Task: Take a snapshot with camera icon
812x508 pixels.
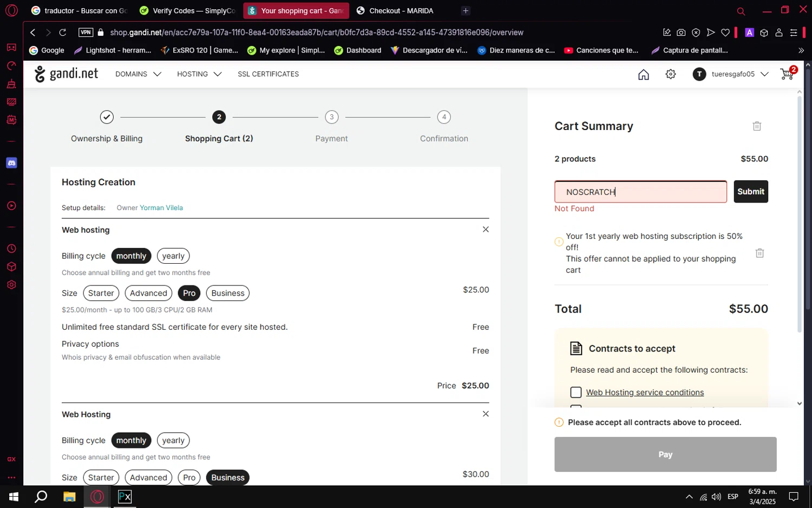Action: 681,32
